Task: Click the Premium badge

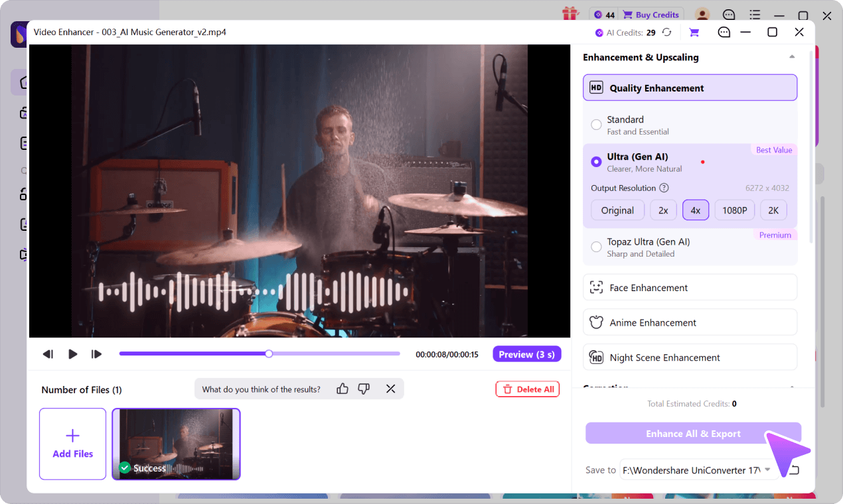Action: point(775,235)
